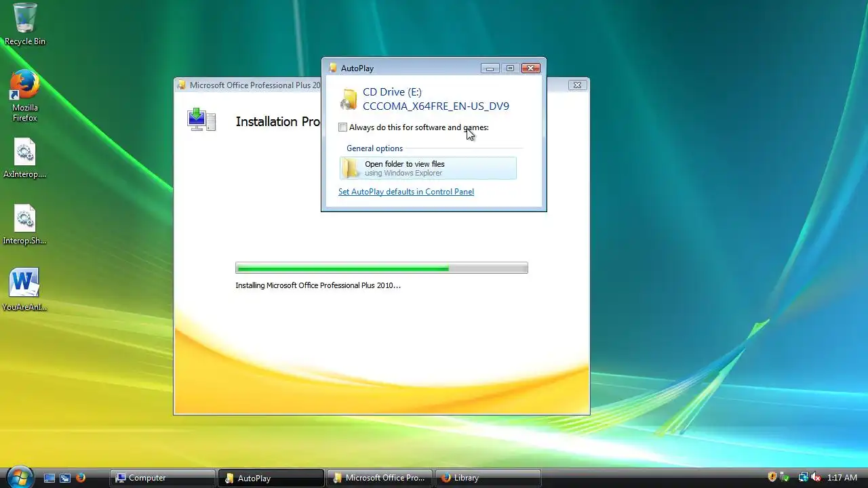The width and height of the screenshot is (868, 488).
Task: Click the muted volume tray icon
Action: click(x=816, y=478)
